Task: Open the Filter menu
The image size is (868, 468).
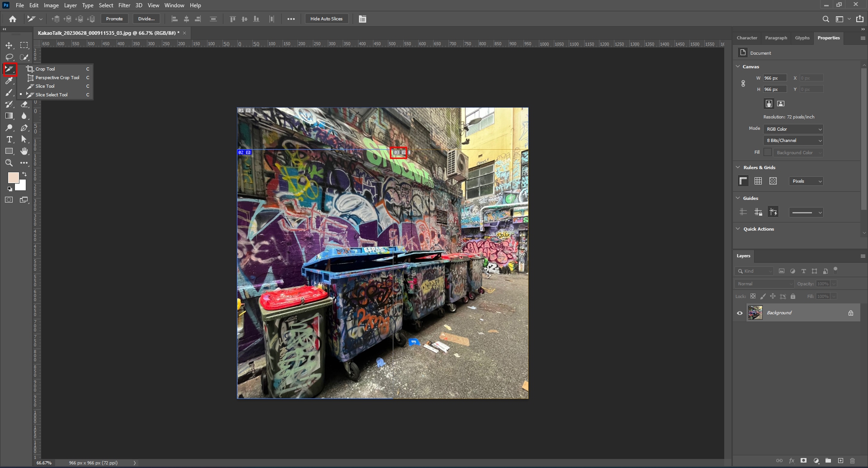Action: [124, 5]
